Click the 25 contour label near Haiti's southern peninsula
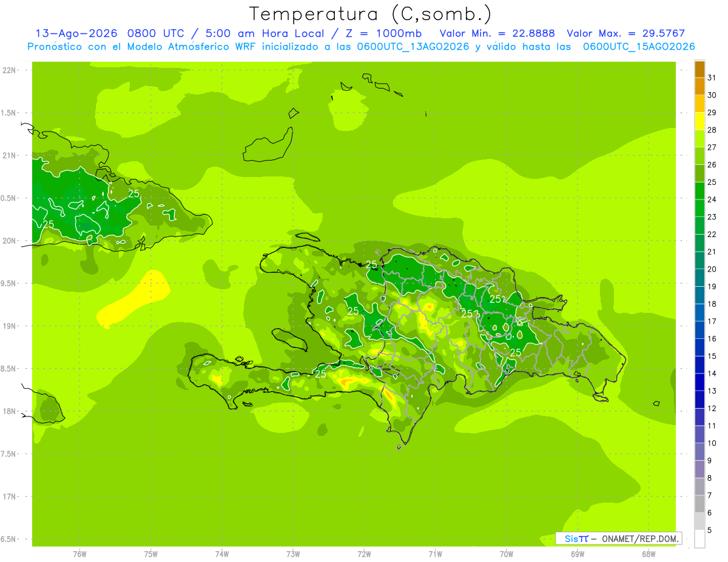 pyautogui.click(x=320, y=374)
